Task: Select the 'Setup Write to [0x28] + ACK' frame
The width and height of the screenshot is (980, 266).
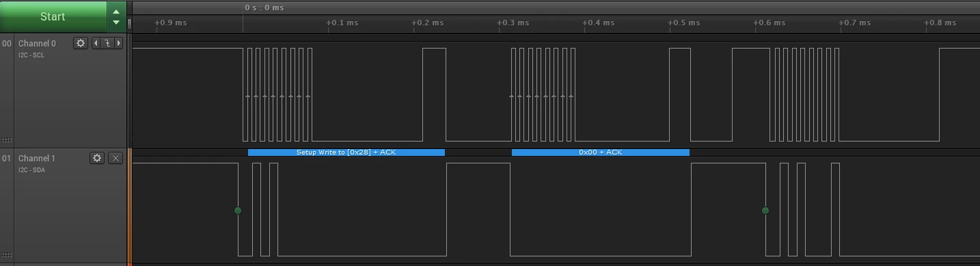Action: 346,152
